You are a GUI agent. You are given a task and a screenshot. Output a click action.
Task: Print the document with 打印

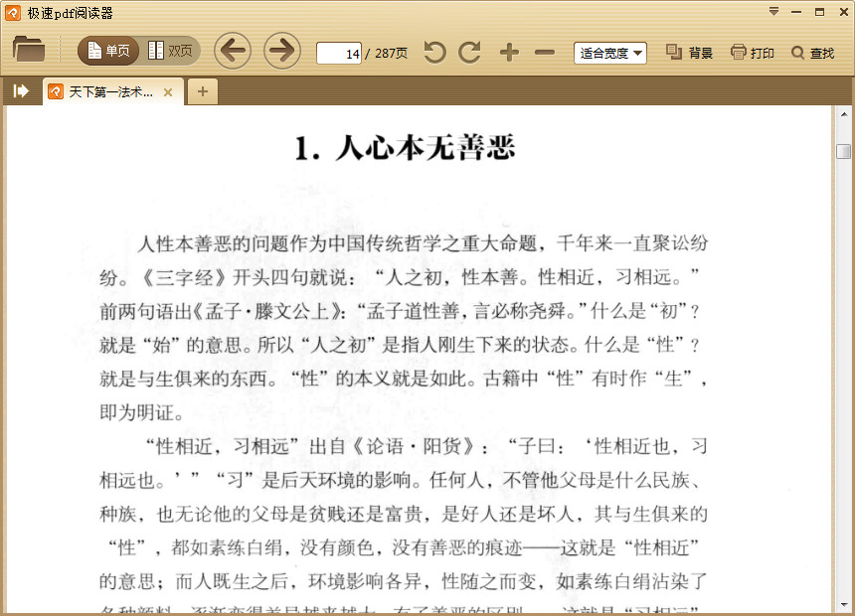tap(753, 51)
